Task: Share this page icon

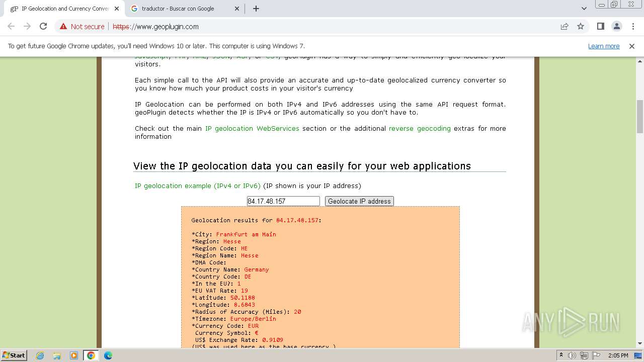Action: coord(565,27)
